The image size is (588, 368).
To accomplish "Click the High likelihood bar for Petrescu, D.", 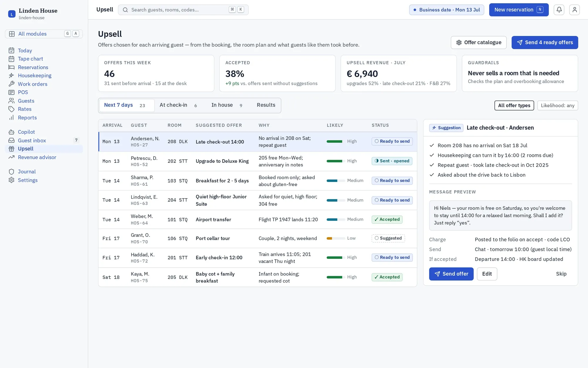I will pos(335,161).
